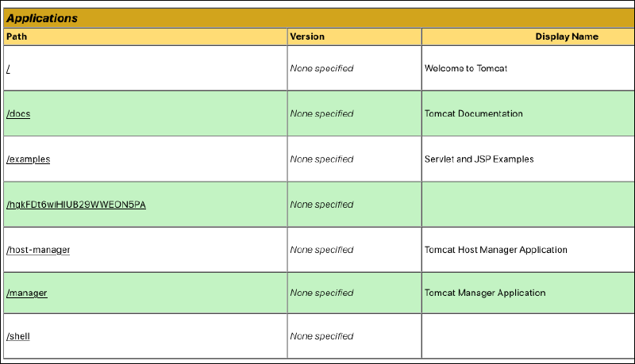Screen dimensions: 635x364
Task: Select the Welcome to Tomcat display name
Action: point(466,68)
